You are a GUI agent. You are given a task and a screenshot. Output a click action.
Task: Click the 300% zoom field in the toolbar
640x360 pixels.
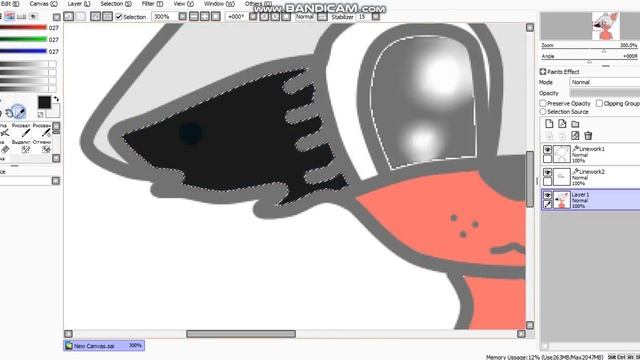click(x=164, y=17)
